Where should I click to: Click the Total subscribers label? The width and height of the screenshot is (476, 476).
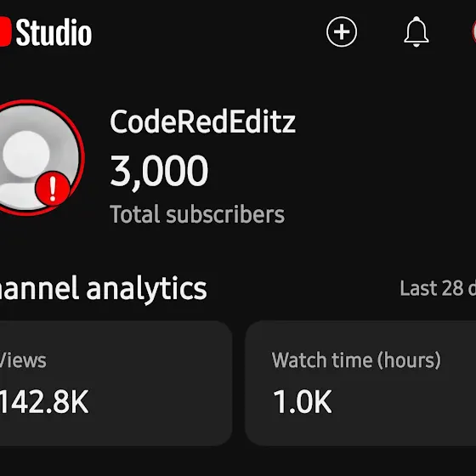pyautogui.click(x=197, y=214)
